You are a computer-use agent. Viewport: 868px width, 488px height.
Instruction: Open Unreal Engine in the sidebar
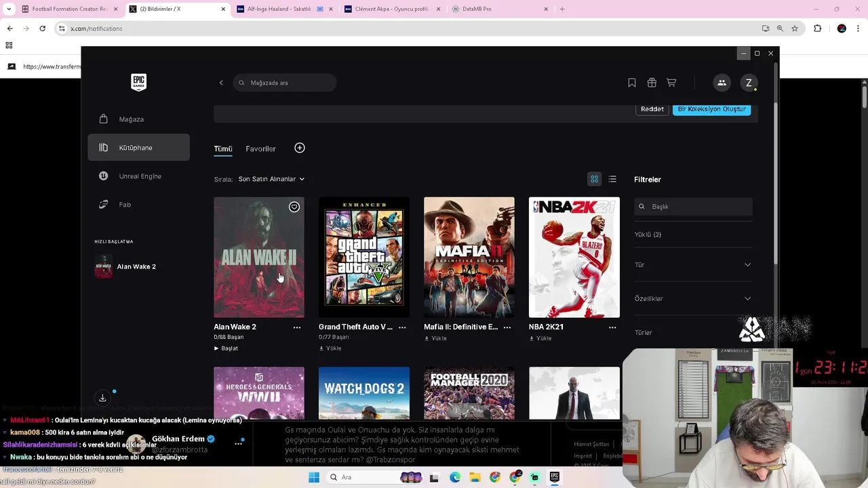coord(138,176)
